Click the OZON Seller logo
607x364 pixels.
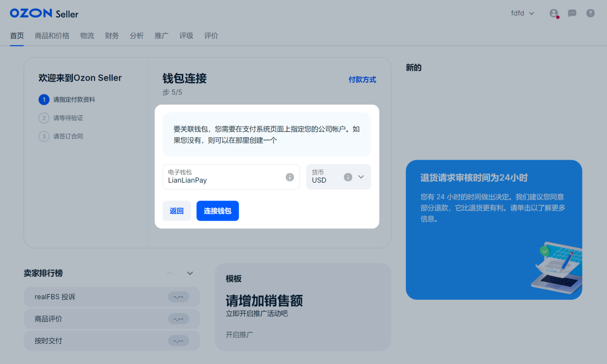tap(43, 13)
